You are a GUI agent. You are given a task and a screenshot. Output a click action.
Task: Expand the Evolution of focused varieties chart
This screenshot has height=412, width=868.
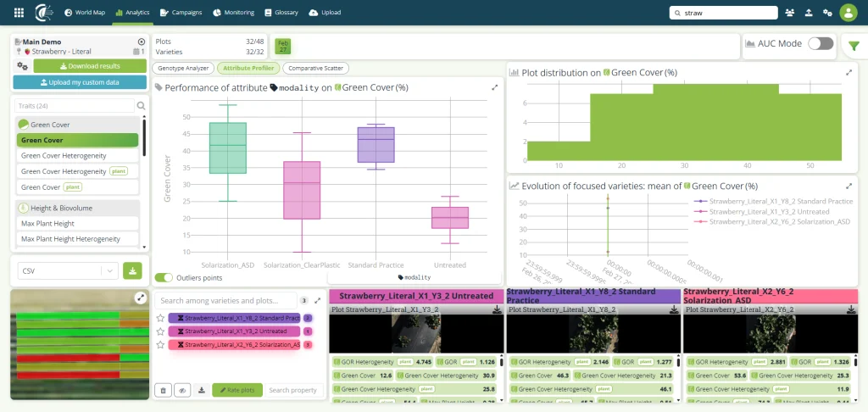point(849,186)
